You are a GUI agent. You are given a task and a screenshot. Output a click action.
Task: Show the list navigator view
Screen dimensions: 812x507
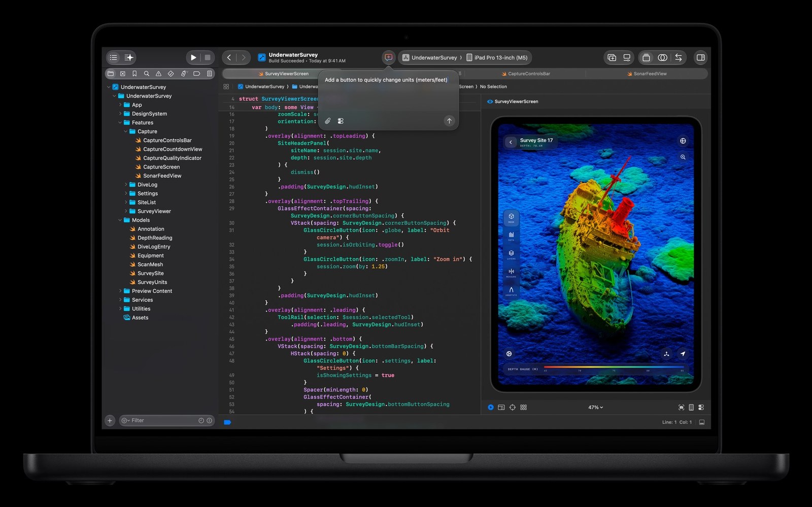[x=114, y=58]
